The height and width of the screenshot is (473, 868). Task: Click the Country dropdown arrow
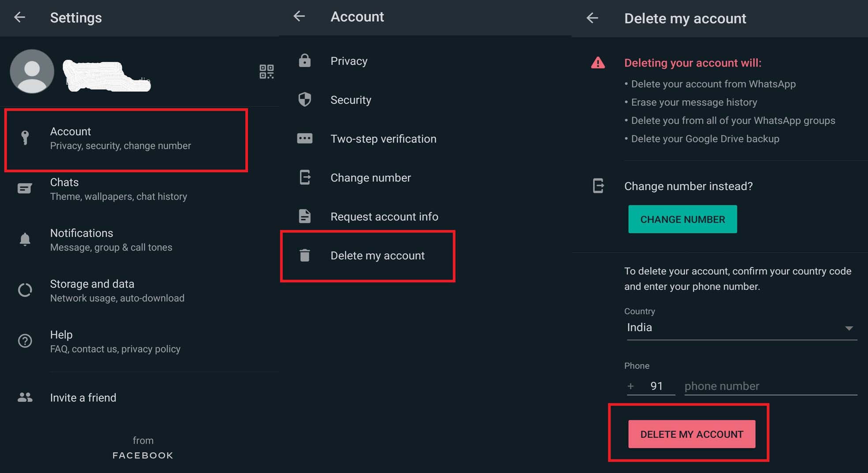849,328
